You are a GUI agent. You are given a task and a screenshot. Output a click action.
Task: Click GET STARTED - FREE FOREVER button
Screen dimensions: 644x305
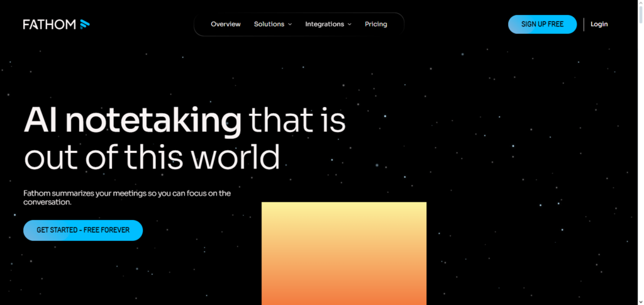(83, 230)
